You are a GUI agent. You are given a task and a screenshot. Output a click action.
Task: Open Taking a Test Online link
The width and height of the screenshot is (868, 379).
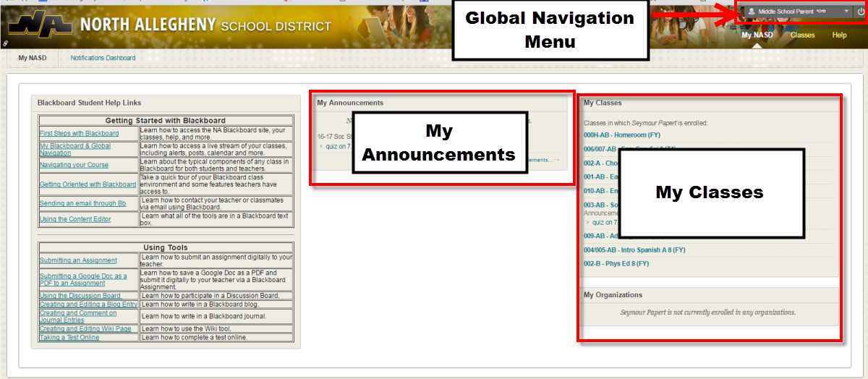tap(69, 337)
